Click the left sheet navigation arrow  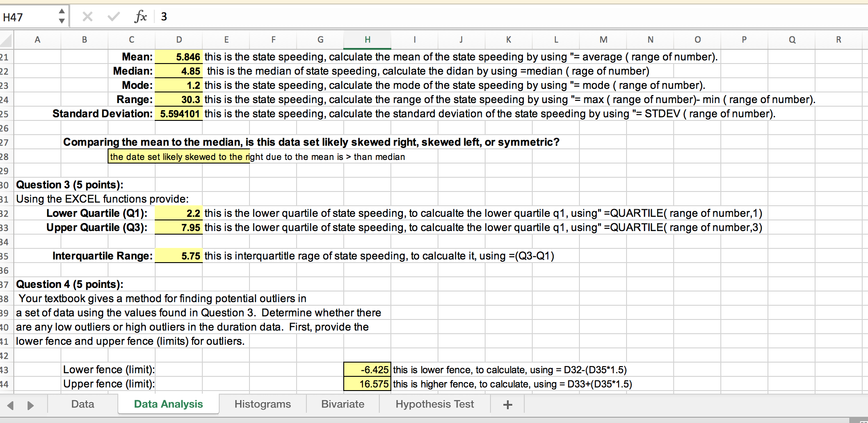pos(11,404)
